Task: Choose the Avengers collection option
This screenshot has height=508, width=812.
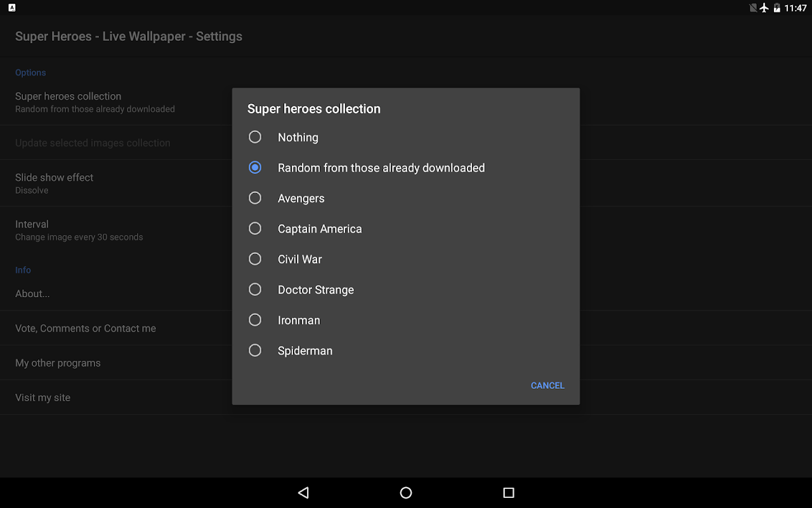Action: (x=255, y=198)
